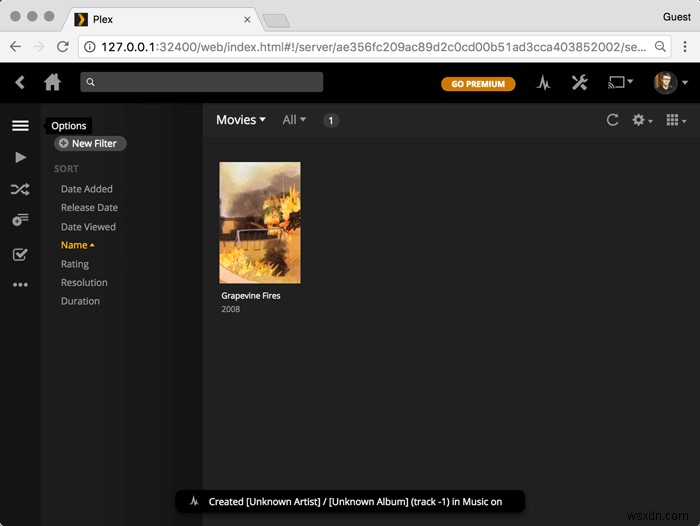Sort by Resolution
The width and height of the screenshot is (700, 526).
[x=84, y=283]
